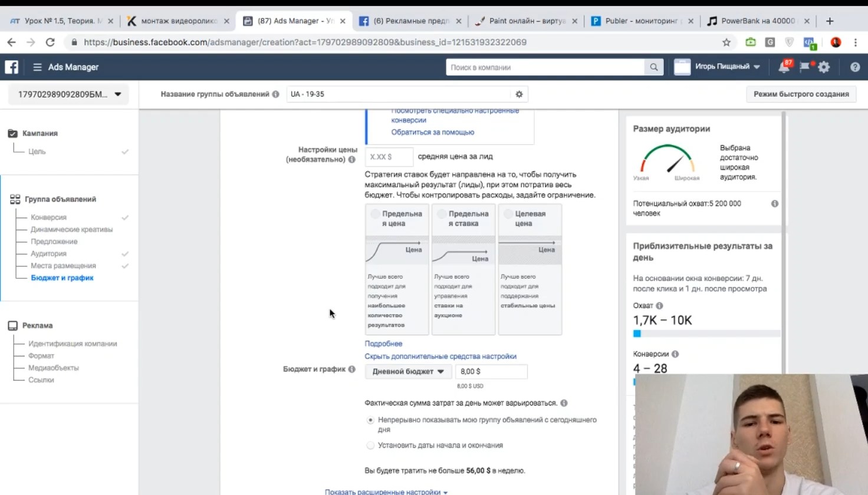Click info icon next to Охват
868x495 pixels.
coord(659,306)
